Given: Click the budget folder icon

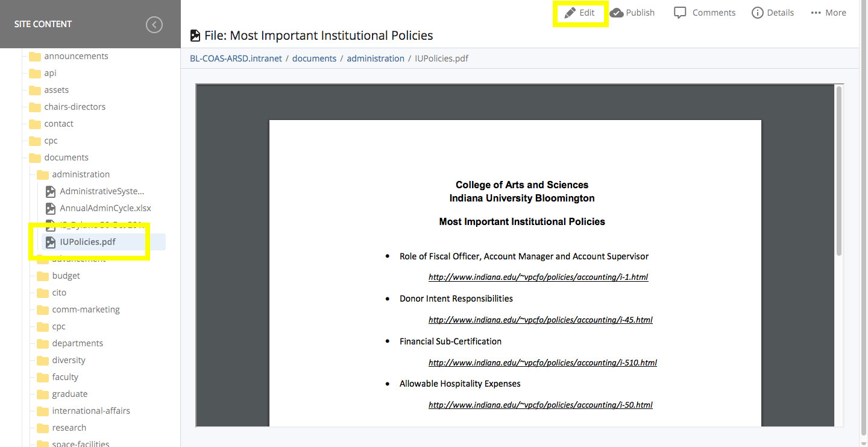Looking at the screenshot, I should coord(43,276).
